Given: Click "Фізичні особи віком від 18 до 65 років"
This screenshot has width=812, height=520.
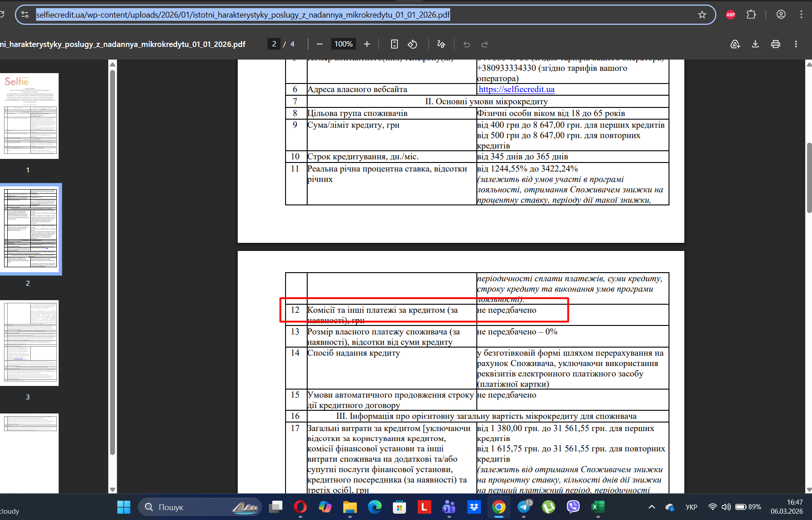Looking at the screenshot, I should (x=551, y=113).
